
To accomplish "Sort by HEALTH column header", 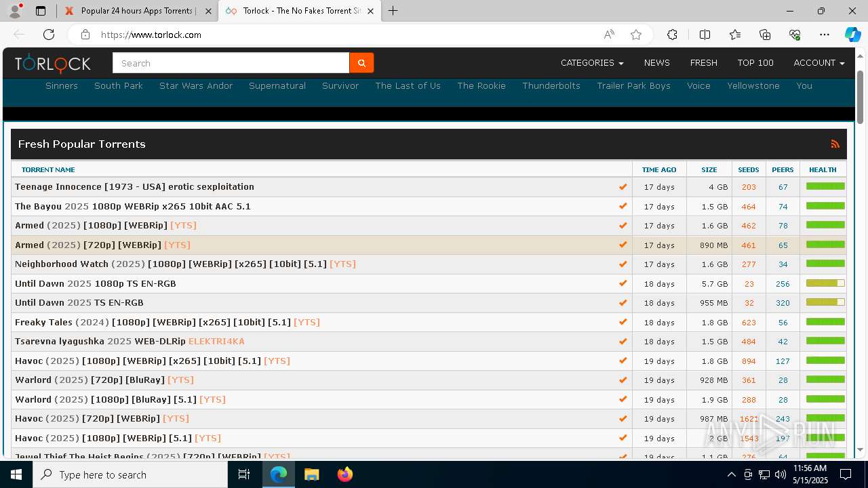I will [823, 169].
